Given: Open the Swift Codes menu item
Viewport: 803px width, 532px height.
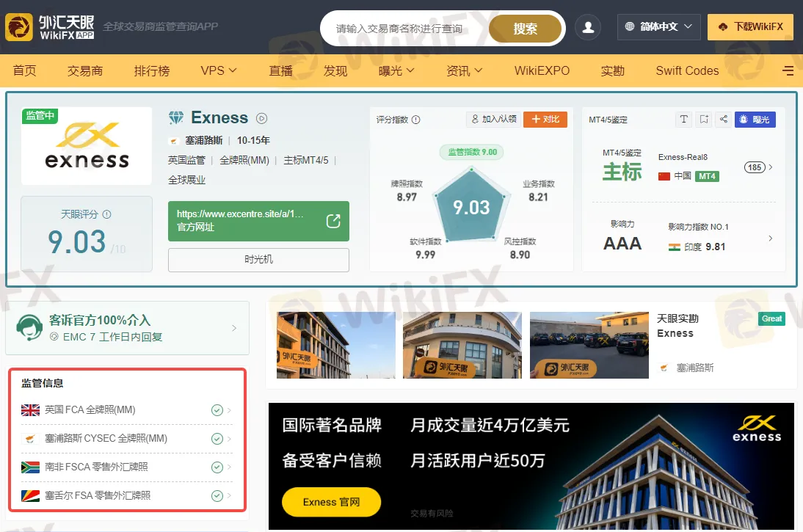Looking at the screenshot, I should [687, 70].
